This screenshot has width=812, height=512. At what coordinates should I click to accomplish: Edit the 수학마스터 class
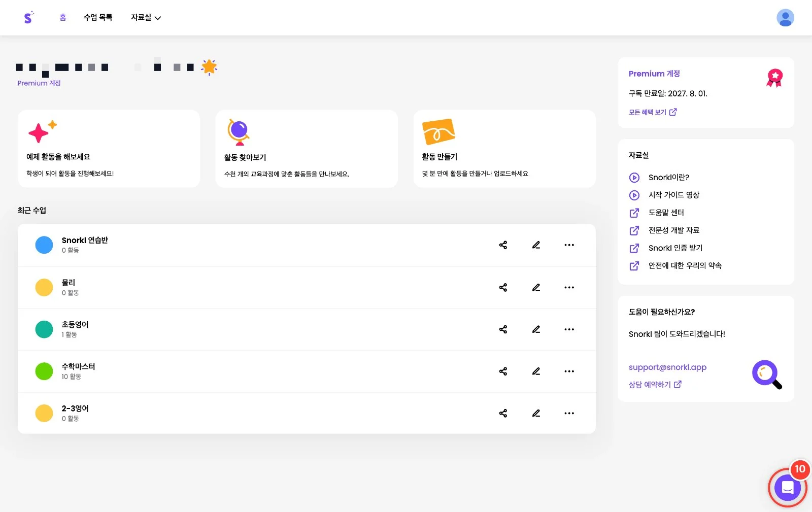(x=536, y=371)
